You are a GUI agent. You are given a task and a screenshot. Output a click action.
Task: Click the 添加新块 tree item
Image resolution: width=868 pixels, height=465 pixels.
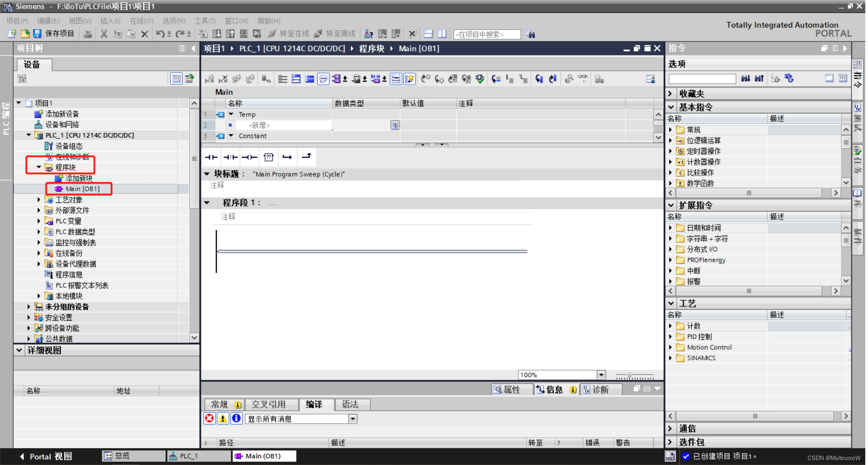pos(79,178)
